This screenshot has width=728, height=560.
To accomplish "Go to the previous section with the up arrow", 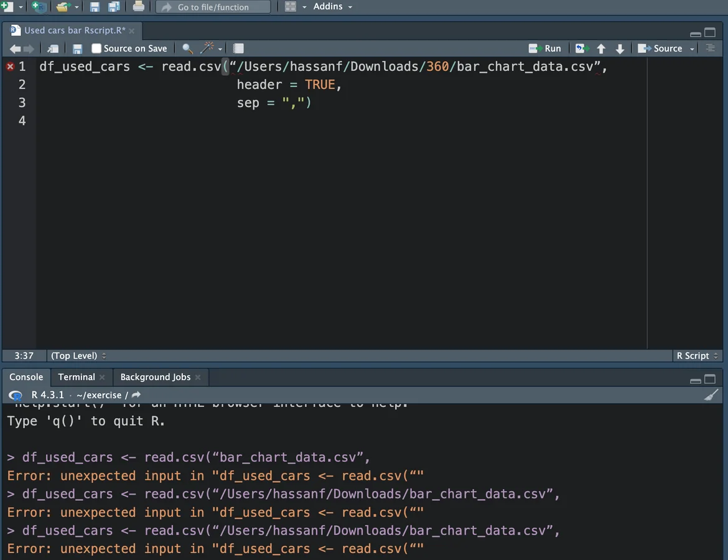I will (601, 49).
